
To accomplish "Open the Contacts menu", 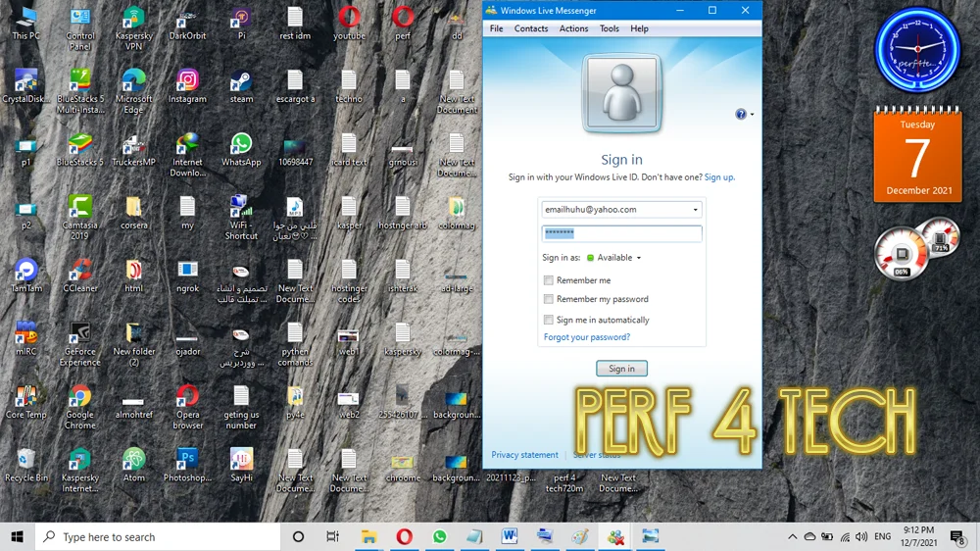I will tap(530, 28).
